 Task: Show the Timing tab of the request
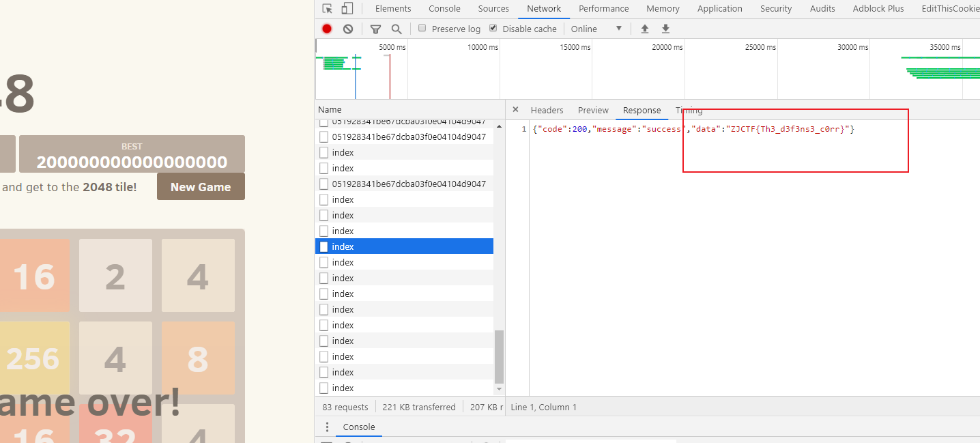pos(689,110)
